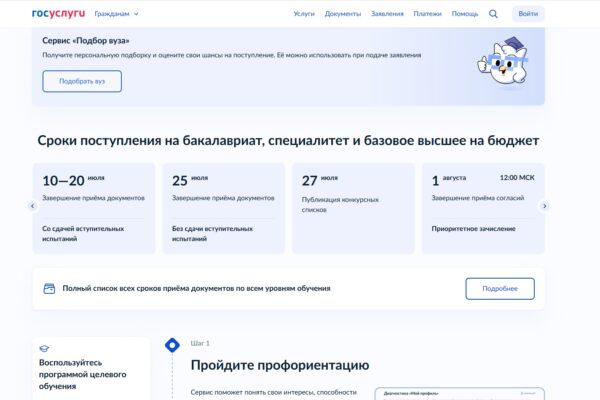Open the Помощь menu item
600x400 pixels.
(x=465, y=14)
